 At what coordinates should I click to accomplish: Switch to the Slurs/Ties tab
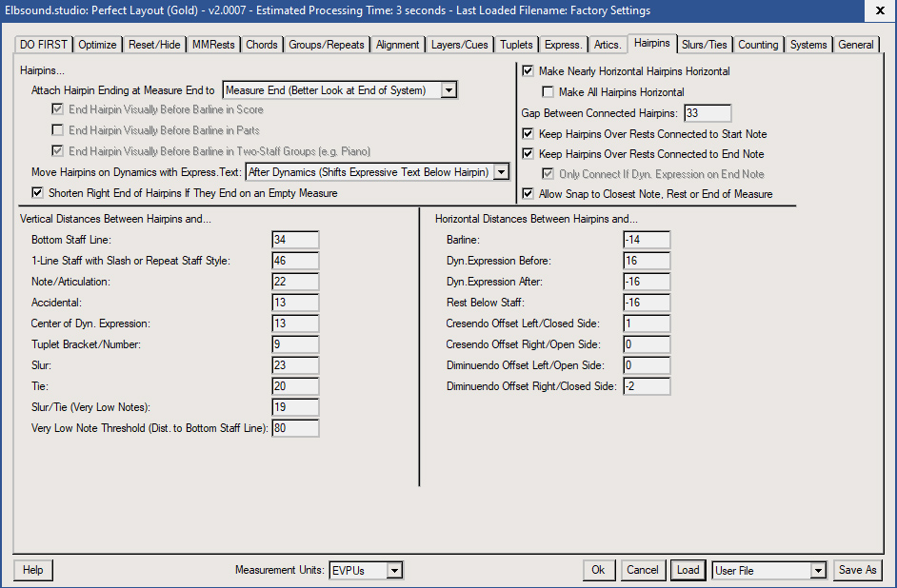[x=705, y=45]
